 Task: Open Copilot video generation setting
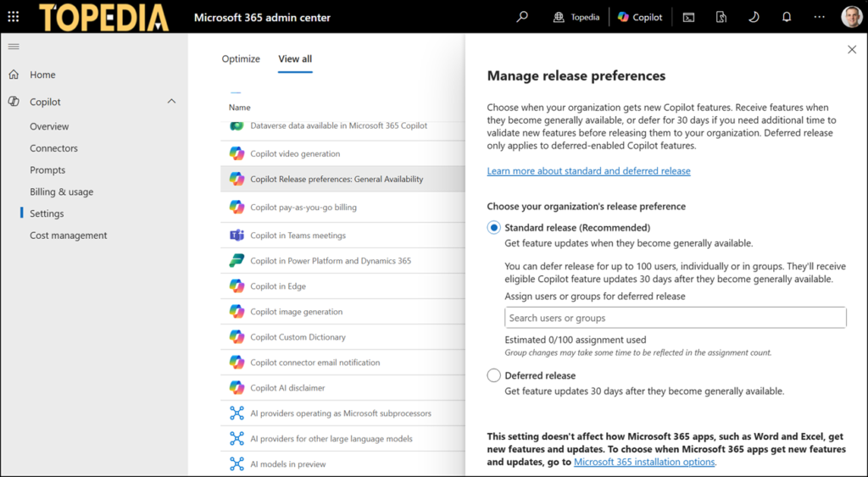point(295,153)
